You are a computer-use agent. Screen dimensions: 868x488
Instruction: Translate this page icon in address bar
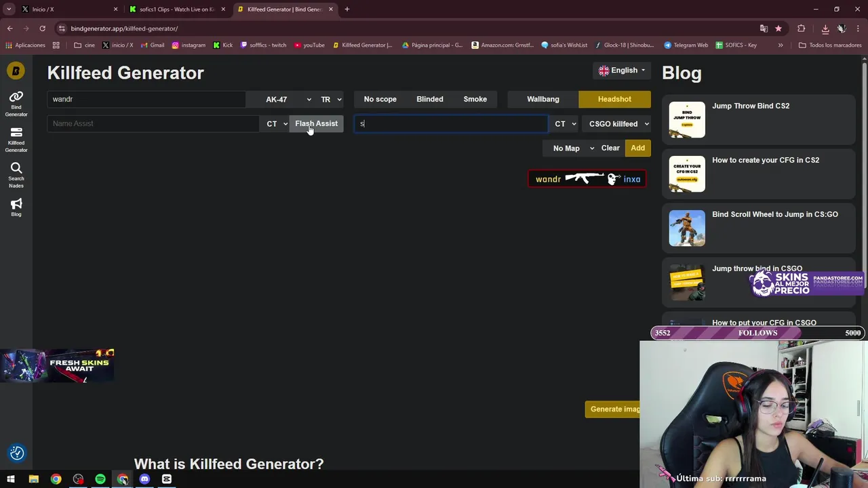click(x=764, y=28)
